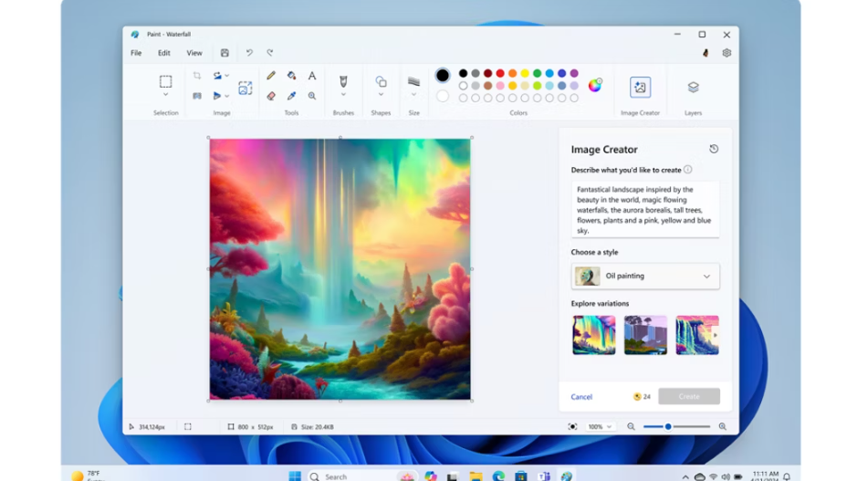Click the image description text box
The width and height of the screenshot is (868, 481).
click(644, 210)
